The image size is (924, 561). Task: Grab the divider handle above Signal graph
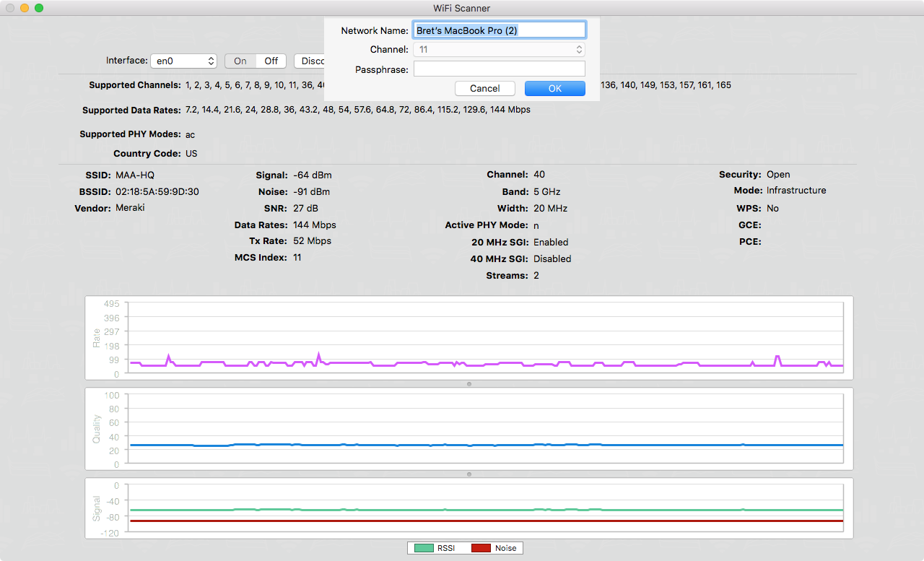pos(469,474)
